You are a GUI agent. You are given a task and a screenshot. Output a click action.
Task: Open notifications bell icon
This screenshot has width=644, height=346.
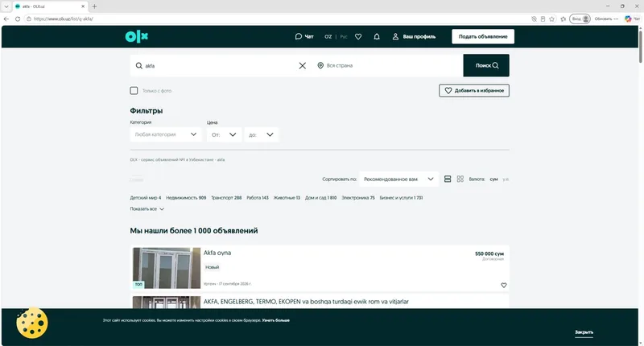(377, 36)
